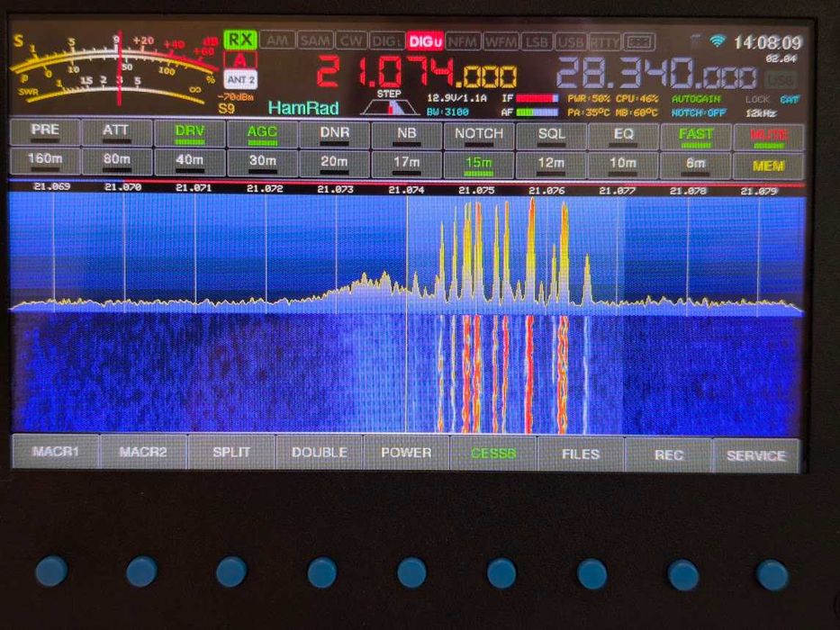Viewport: 840px width, 630px height.
Task: Tap the 28.340.000 secondary VFO frequency
Action: (657, 73)
